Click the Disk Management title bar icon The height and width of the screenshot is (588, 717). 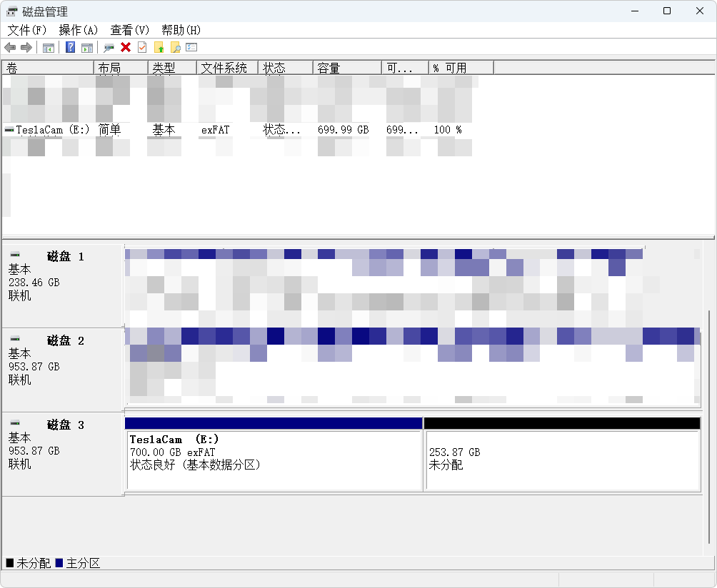[12, 11]
